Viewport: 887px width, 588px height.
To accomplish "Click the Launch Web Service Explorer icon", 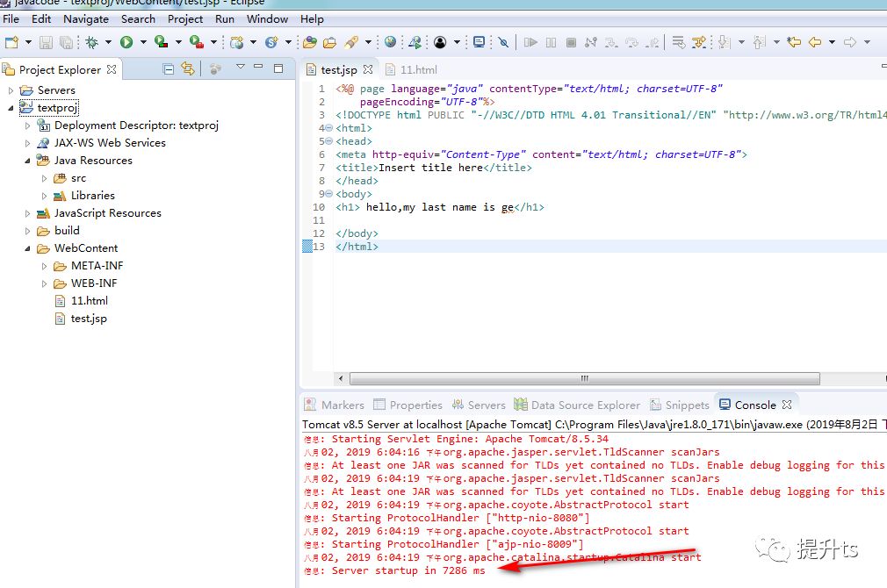I will pyautogui.click(x=415, y=42).
